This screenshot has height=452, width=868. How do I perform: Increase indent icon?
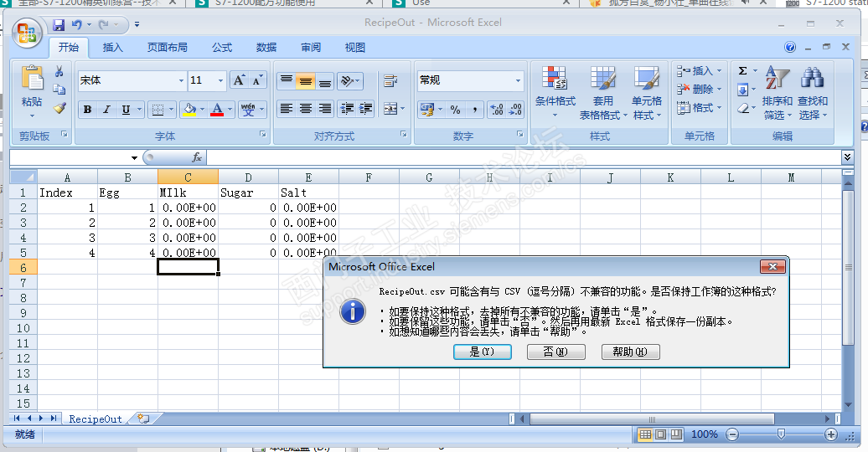point(365,109)
